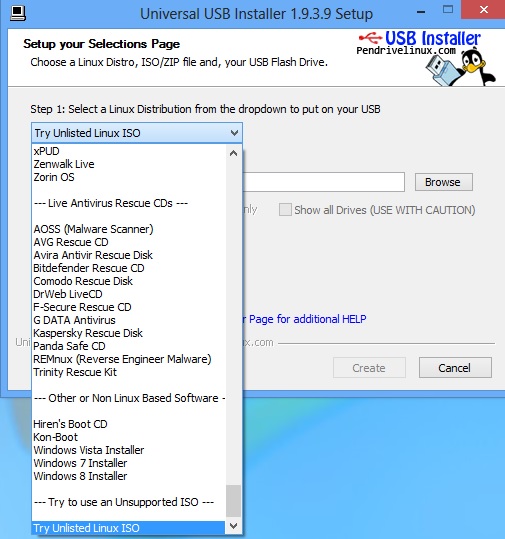This screenshot has height=539, width=505.
Task: Close the Universal USB Installer window
Action: click(x=483, y=10)
